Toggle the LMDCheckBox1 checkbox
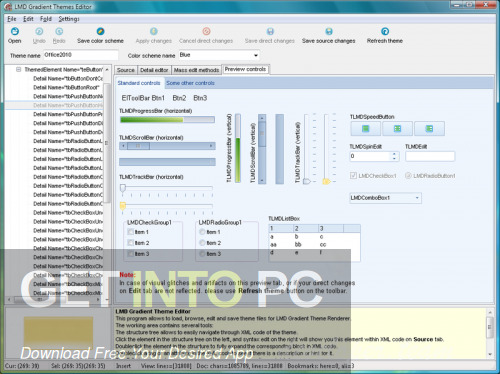This screenshot has height=374, width=500. click(x=353, y=175)
